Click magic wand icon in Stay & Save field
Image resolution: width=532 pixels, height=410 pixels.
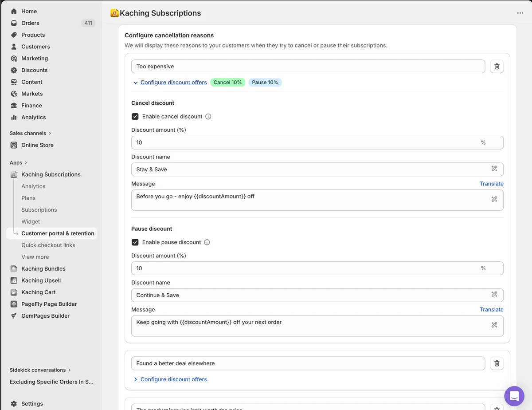[494, 169]
